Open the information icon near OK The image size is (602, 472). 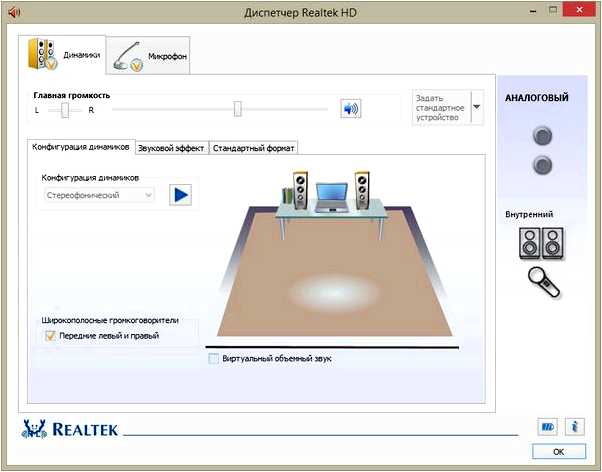(574, 426)
